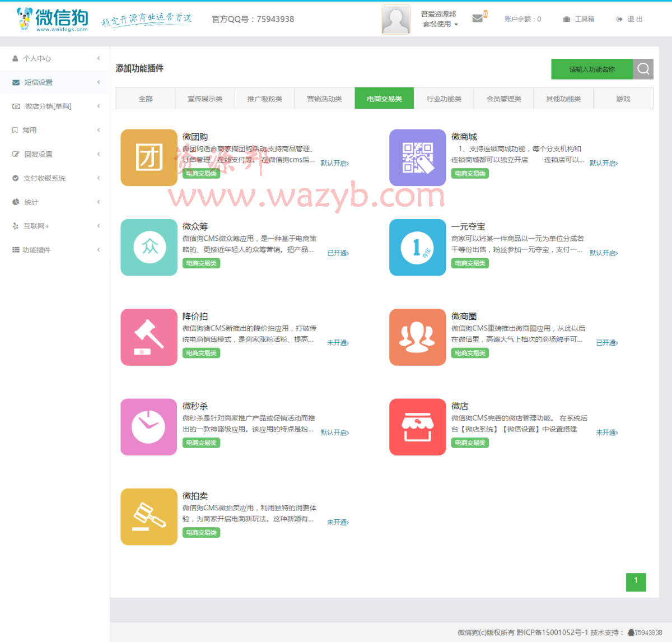The image size is (672, 642).
Task: Expand the 互联网+ chevron
Action: tap(99, 226)
